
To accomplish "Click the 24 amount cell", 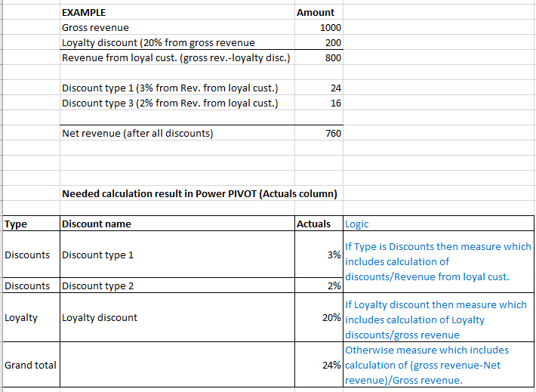I will coord(319,88).
